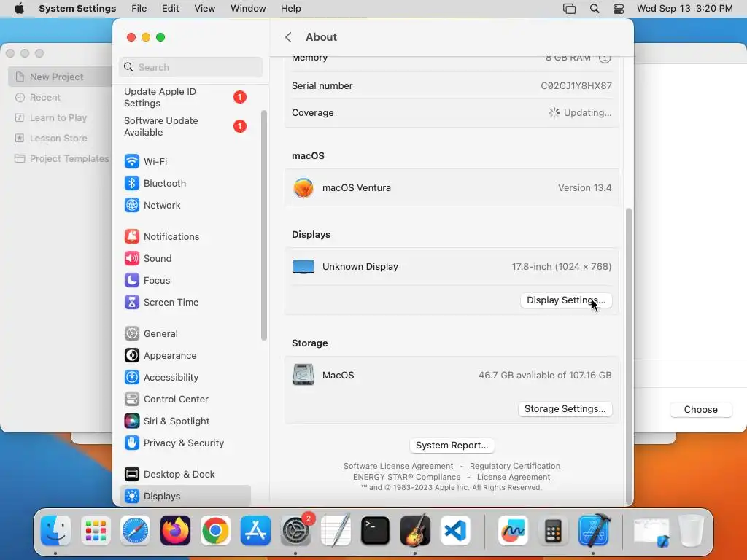The height and width of the screenshot is (560, 747).
Task: Open Trash in the Dock
Action: coord(692,531)
